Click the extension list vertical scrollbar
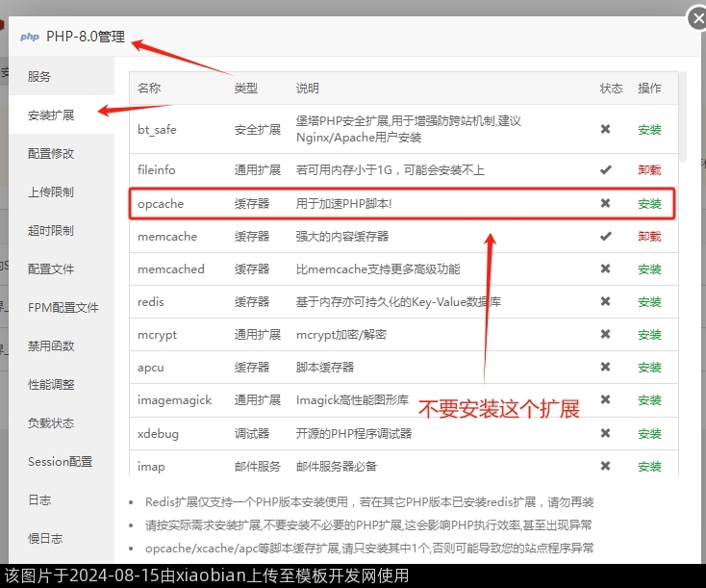This screenshot has height=588, width=706. [682, 115]
